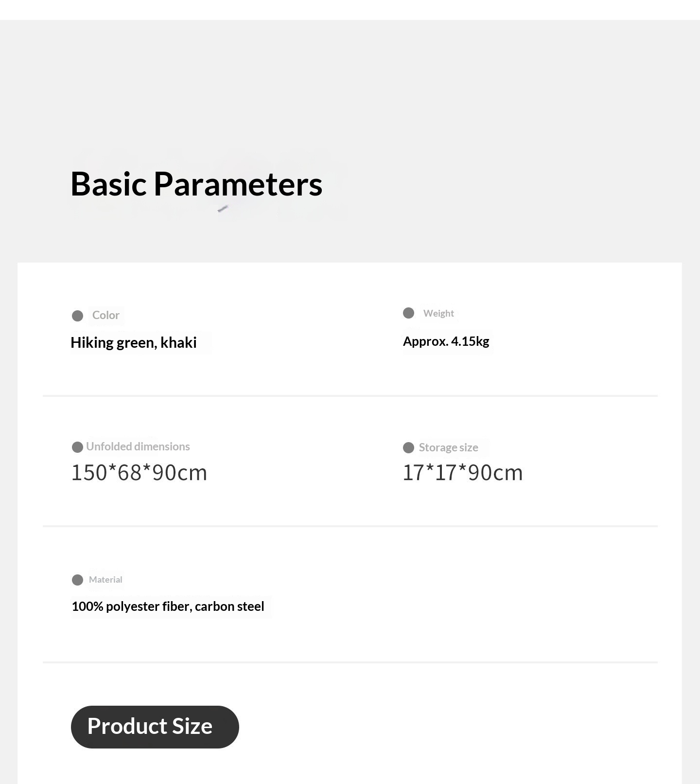The image size is (700, 784).
Task: Click the bullet beside Material label
Action: 77,580
